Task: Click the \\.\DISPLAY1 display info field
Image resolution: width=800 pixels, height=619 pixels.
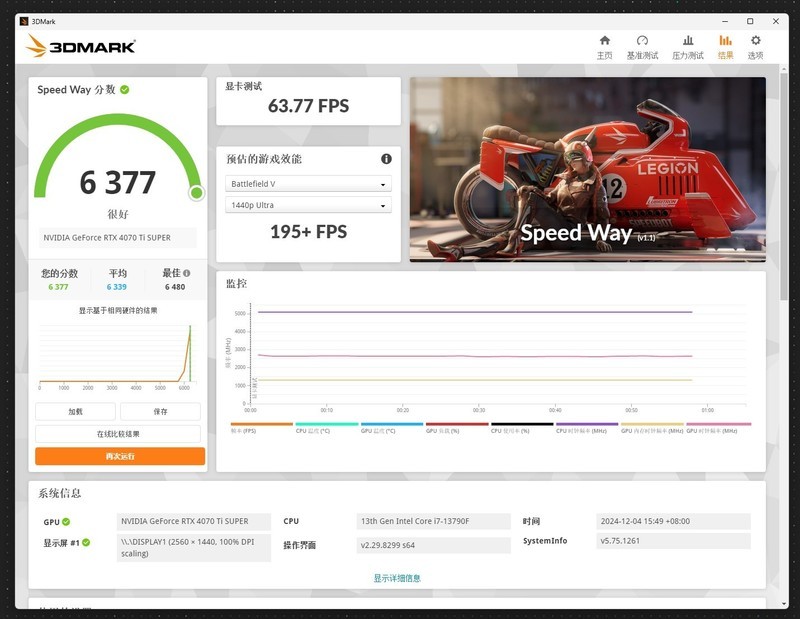Action: (x=193, y=548)
